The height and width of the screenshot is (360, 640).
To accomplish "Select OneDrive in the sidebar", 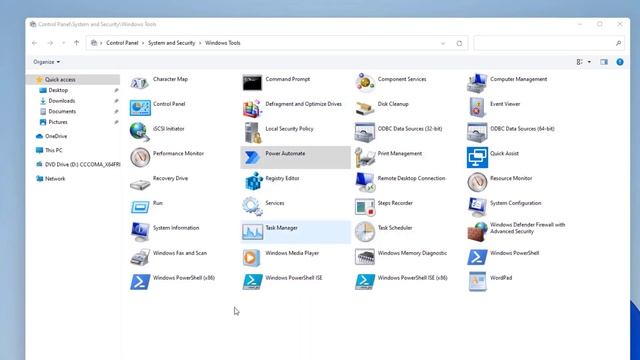I will coord(56,136).
